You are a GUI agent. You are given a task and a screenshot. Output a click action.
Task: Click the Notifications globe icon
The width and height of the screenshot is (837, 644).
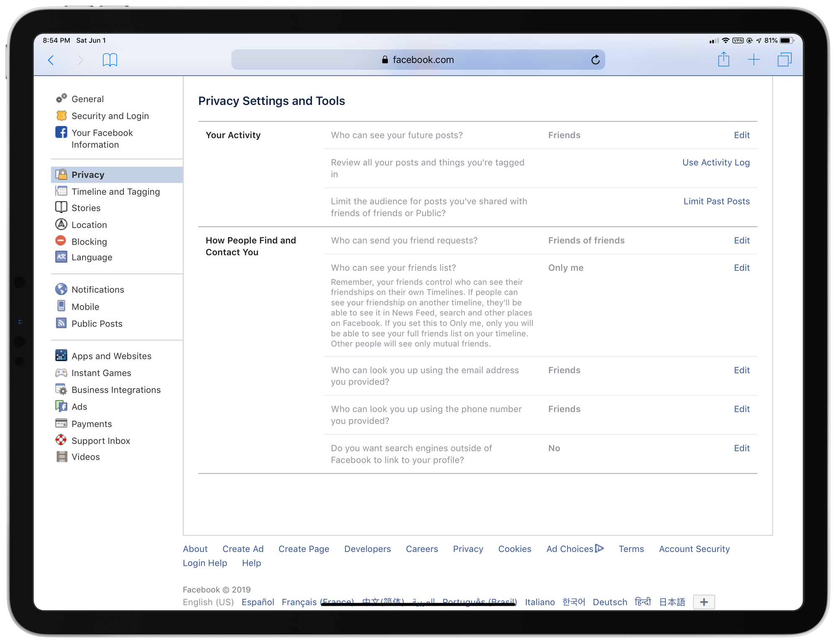61,289
